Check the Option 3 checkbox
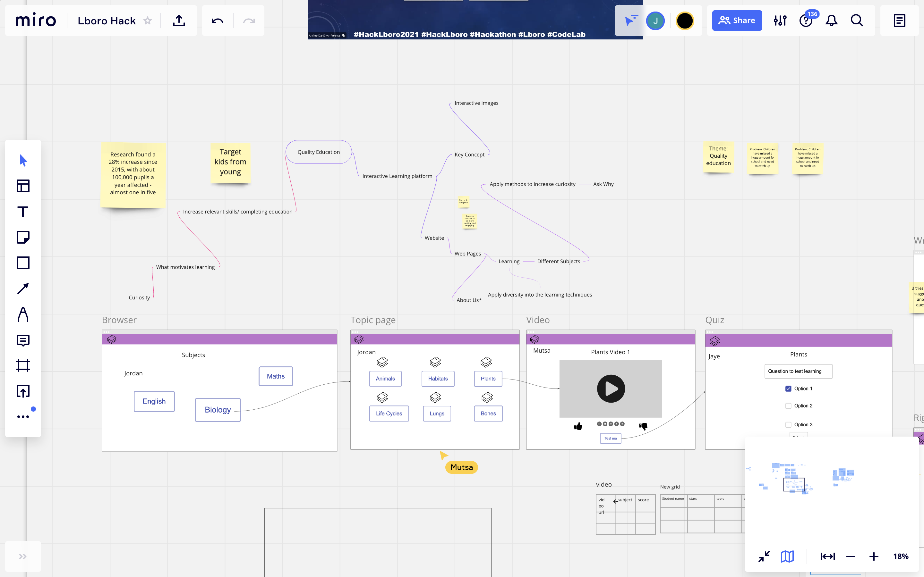The height and width of the screenshot is (577, 924). (x=788, y=425)
